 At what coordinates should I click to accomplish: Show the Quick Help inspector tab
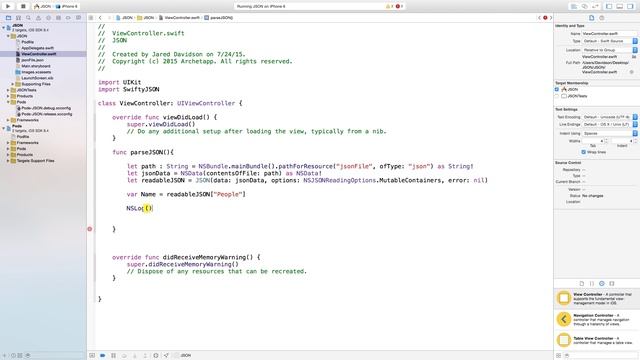602,18
